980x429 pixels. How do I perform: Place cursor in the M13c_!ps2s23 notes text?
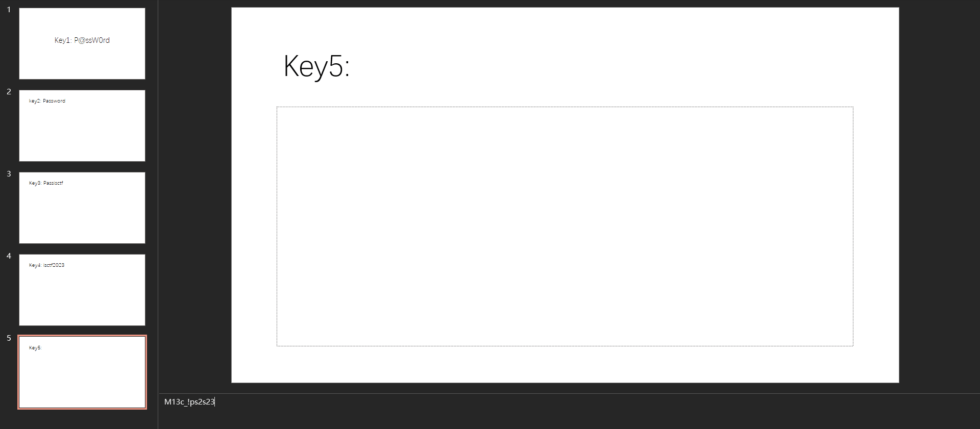click(x=189, y=402)
